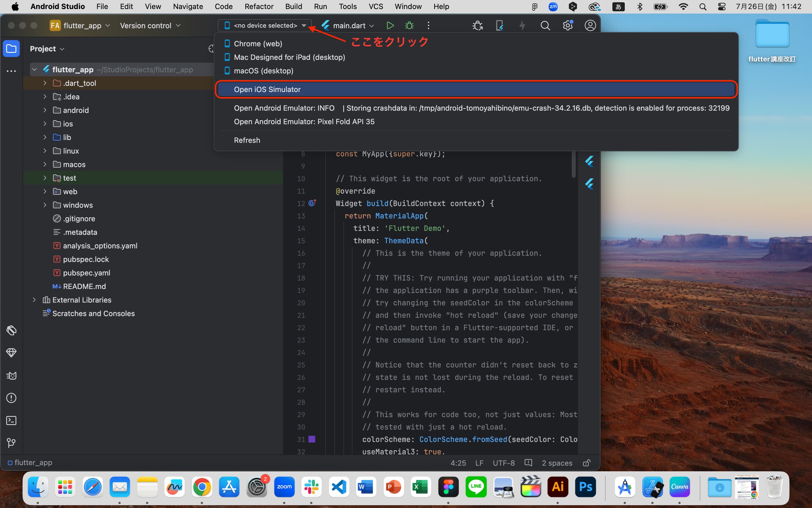Expand the External Libraries node
This screenshot has width=812, height=508.
point(34,300)
